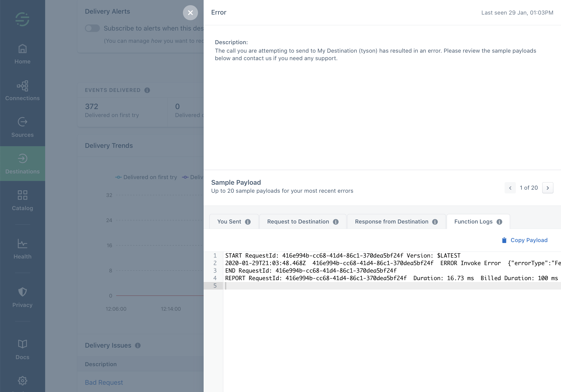Image resolution: width=561 pixels, height=392 pixels.
Task: Go to previous sample payload
Action: [x=510, y=188]
